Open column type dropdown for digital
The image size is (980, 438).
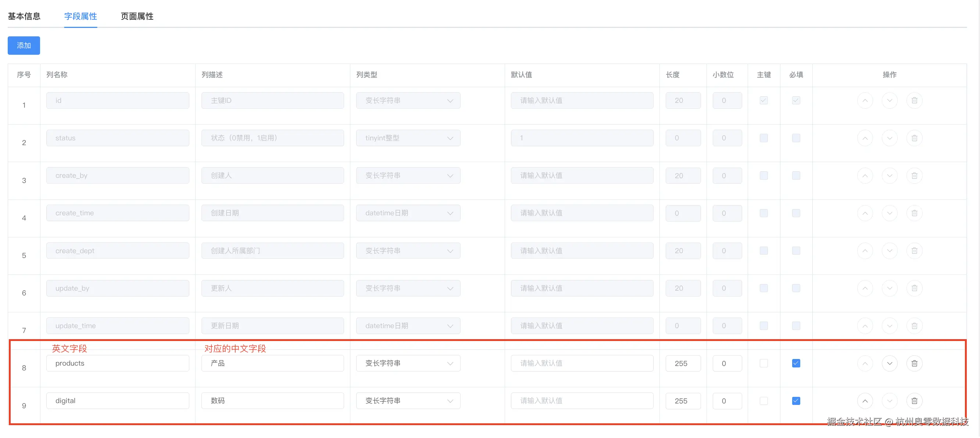408,401
